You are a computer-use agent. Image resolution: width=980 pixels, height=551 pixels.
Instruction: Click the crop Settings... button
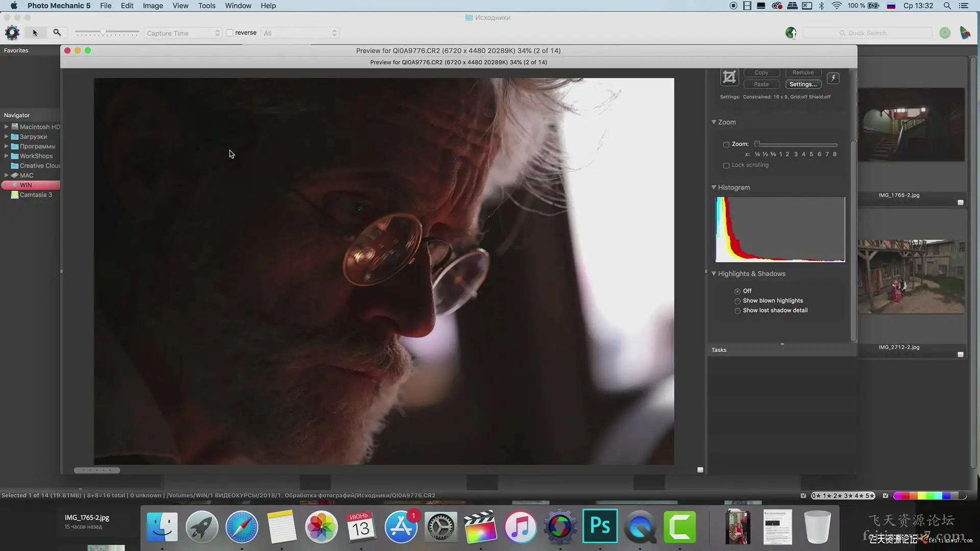(x=803, y=84)
